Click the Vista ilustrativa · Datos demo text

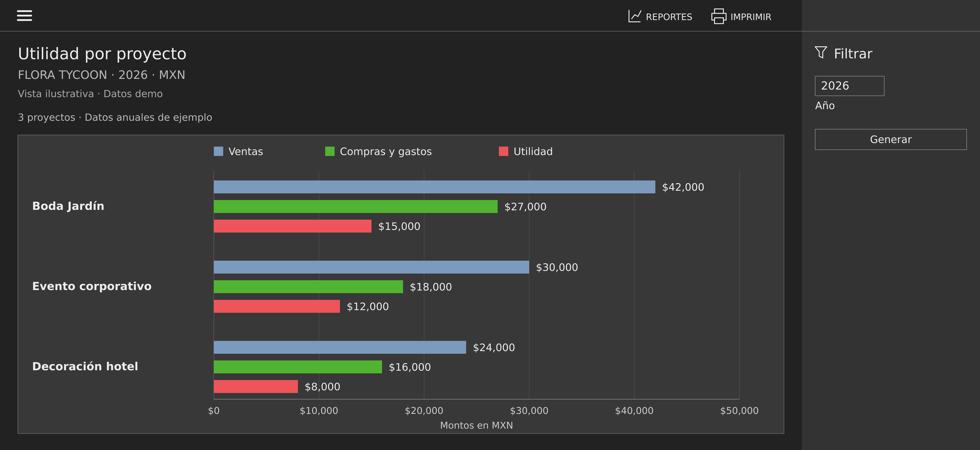(90, 94)
